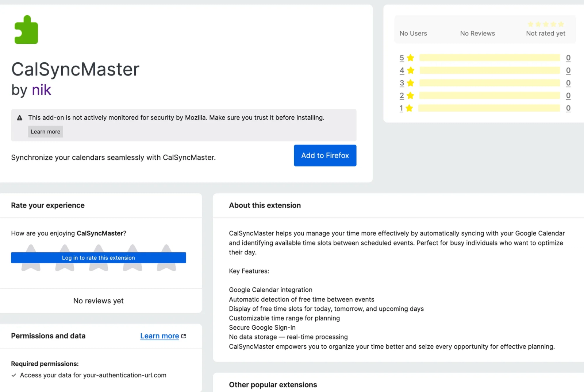Click the green puzzle-piece extension icon
Image resolution: width=584 pixels, height=392 pixels.
[26, 30]
